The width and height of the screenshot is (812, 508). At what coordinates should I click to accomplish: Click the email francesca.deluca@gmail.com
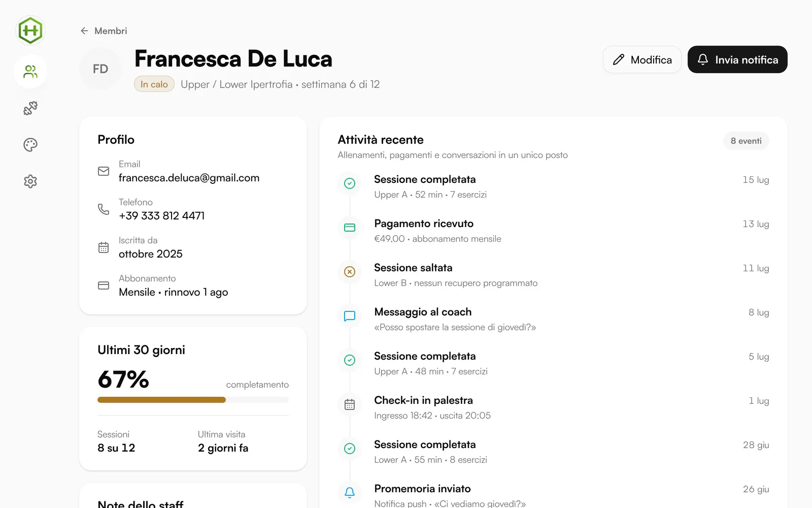point(189,178)
